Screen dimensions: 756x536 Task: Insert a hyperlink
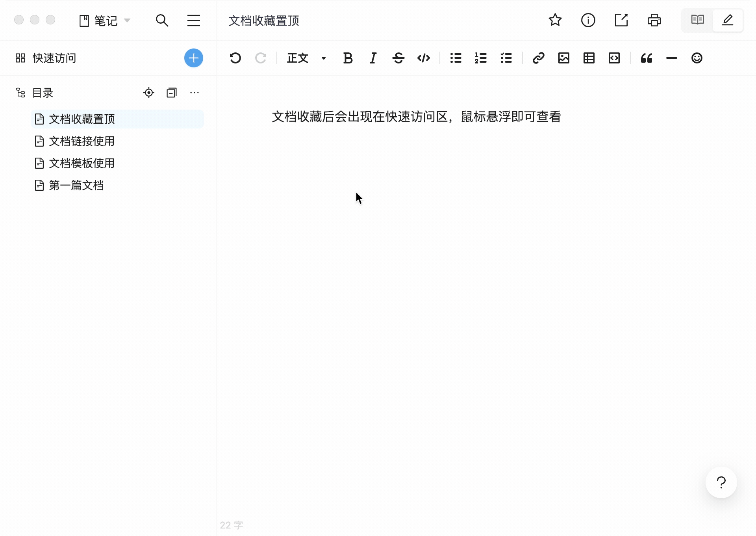(539, 58)
